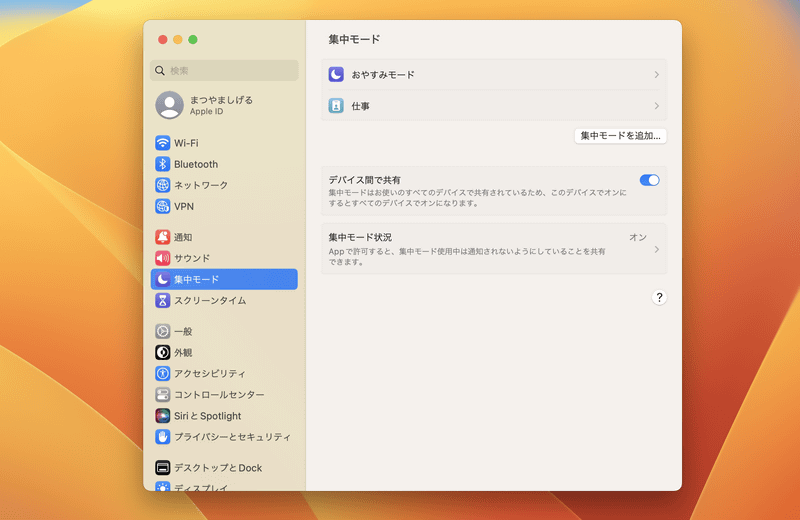800x520 pixels.
Task: Select Bluetooth in the sidebar
Action: pyautogui.click(x=224, y=164)
